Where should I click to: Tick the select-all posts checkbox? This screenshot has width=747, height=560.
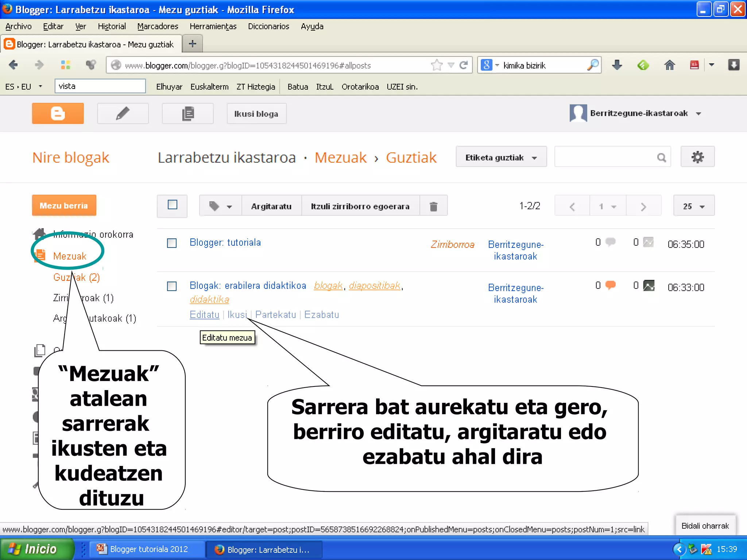tap(172, 205)
